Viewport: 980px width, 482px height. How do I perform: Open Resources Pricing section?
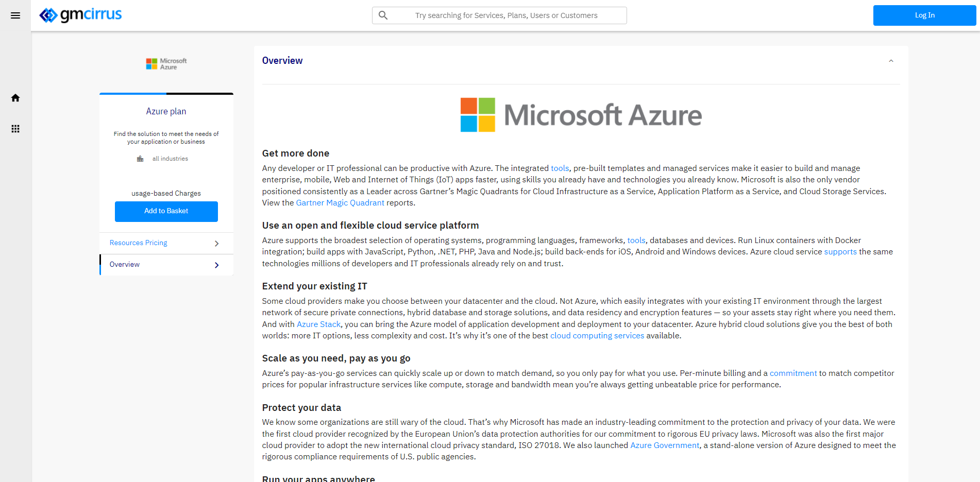click(x=166, y=243)
